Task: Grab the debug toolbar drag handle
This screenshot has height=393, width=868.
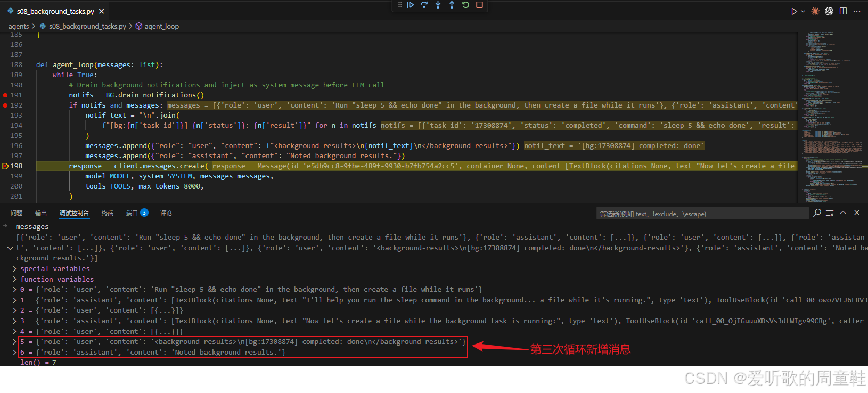Action: [x=400, y=5]
